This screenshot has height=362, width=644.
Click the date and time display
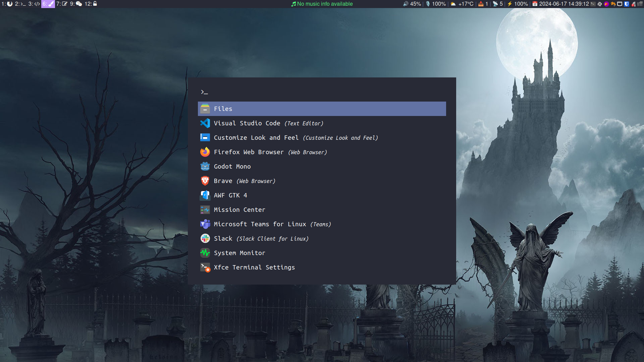point(560,4)
